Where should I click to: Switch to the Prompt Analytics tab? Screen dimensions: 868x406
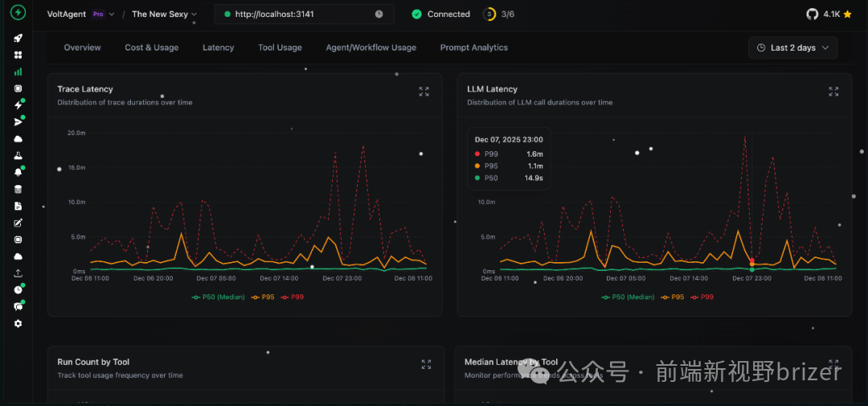click(473, 47)
